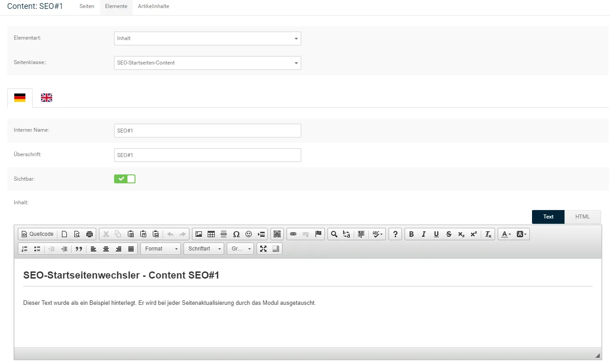Toggle the Sichtbar visibility switch
Viewport: 610px width, 364px height.
(125, 179)
